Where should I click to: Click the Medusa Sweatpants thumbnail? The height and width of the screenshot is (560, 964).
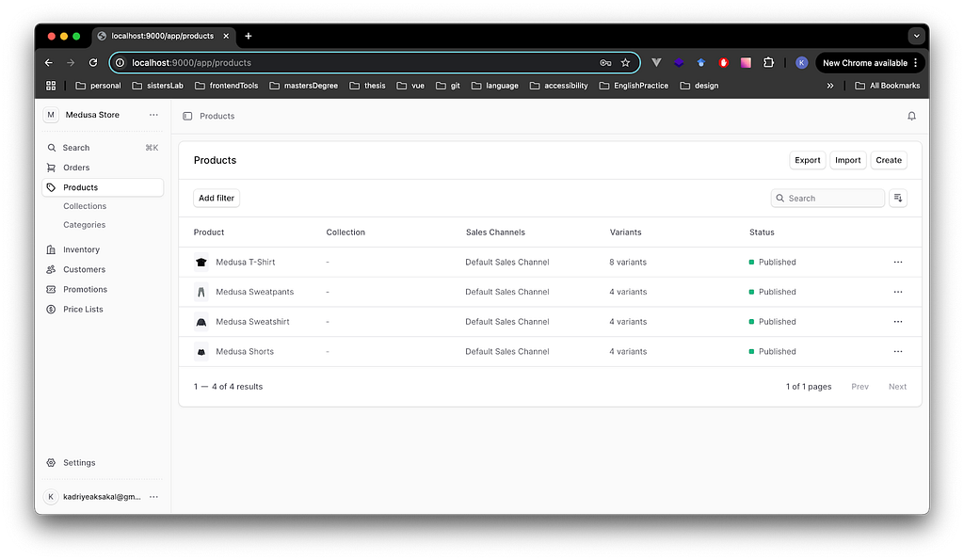point(201,292)
